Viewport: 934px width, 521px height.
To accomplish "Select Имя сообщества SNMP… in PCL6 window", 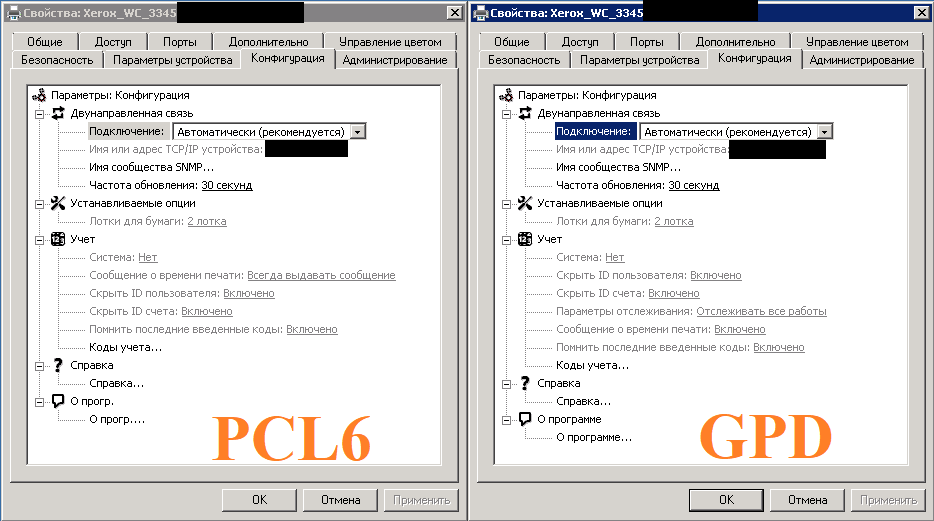I will (x=151, y=167).
